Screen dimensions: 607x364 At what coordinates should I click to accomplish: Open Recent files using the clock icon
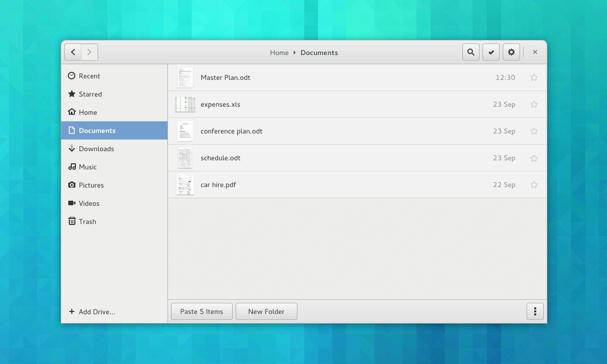click(71, 75)
